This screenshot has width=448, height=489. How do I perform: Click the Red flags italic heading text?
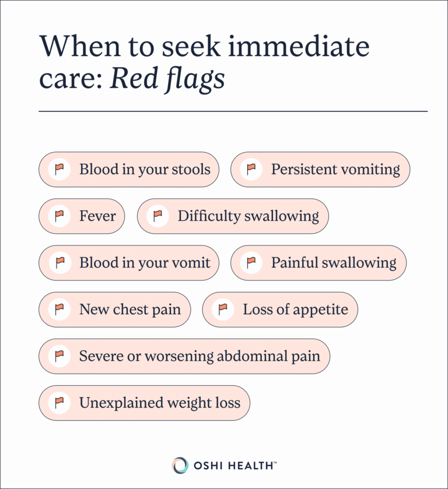(x=167, y=79)
